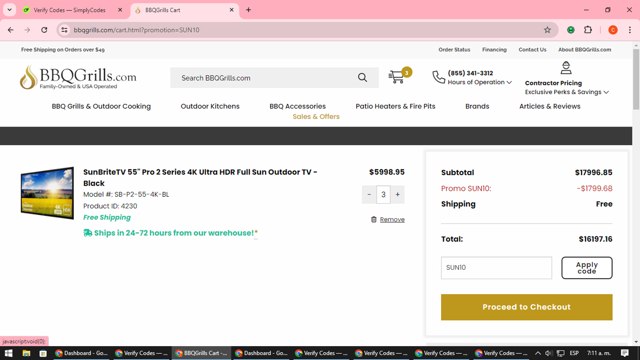Viewport: 640px width, 360px height.
Task: Open Contact Us link
Action: (532, 49)
